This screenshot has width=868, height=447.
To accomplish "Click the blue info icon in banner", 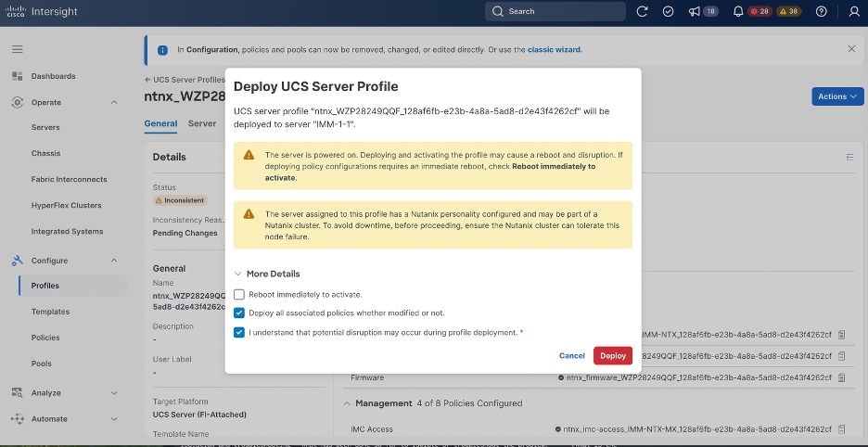I will pos(163,50).
